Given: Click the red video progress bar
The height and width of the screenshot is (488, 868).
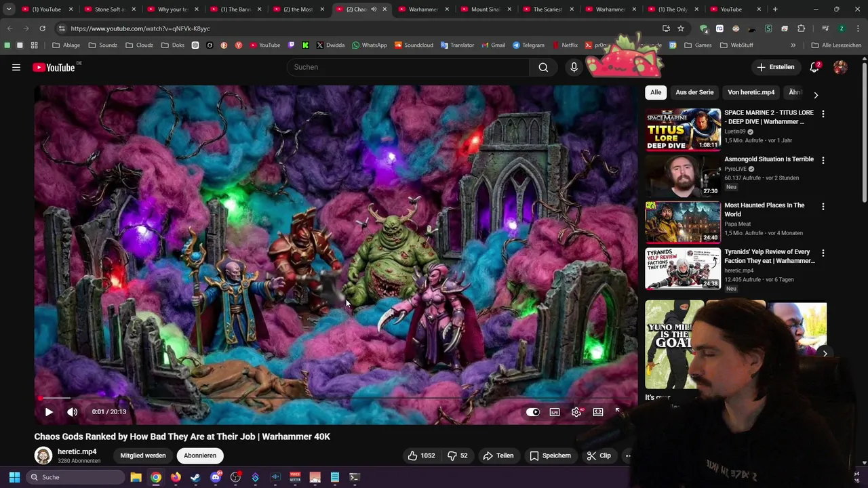Looking at the screenshot, I should coord(39,399).
